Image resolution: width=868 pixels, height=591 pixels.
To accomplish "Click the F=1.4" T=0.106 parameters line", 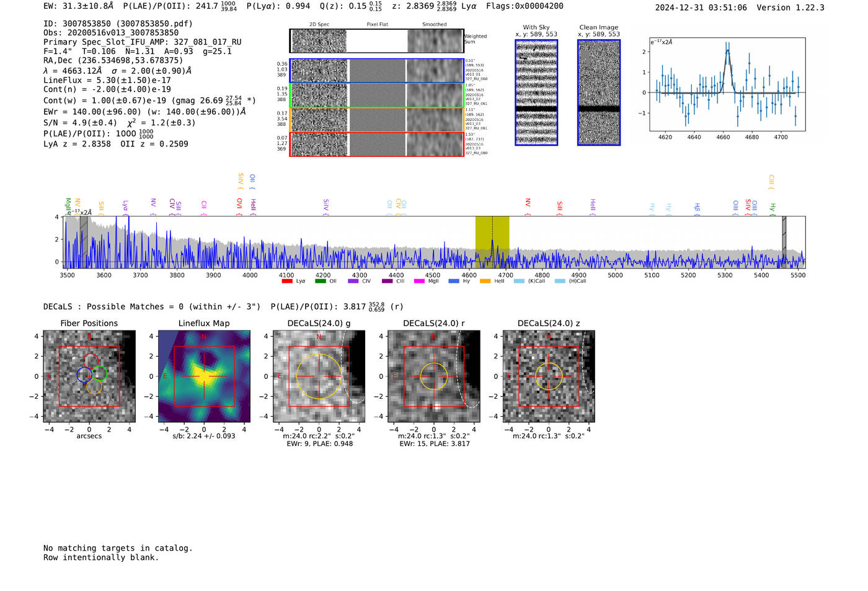I will (138, 51).
